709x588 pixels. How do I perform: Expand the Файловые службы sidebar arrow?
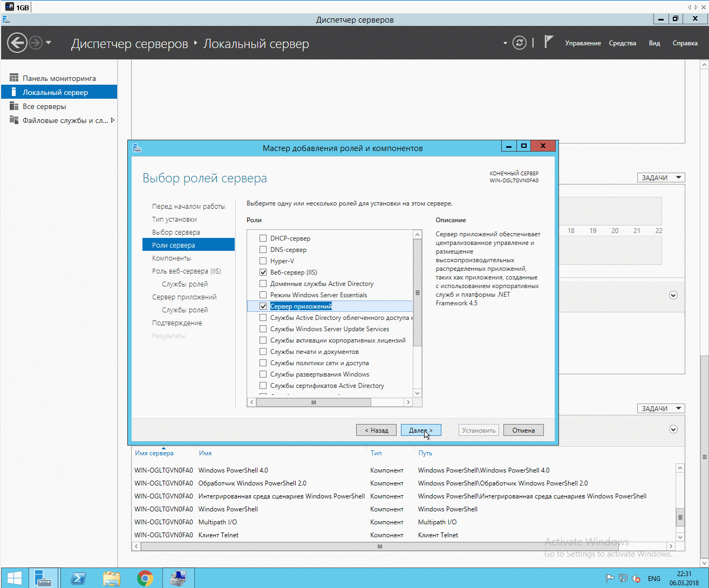[112, 120]
